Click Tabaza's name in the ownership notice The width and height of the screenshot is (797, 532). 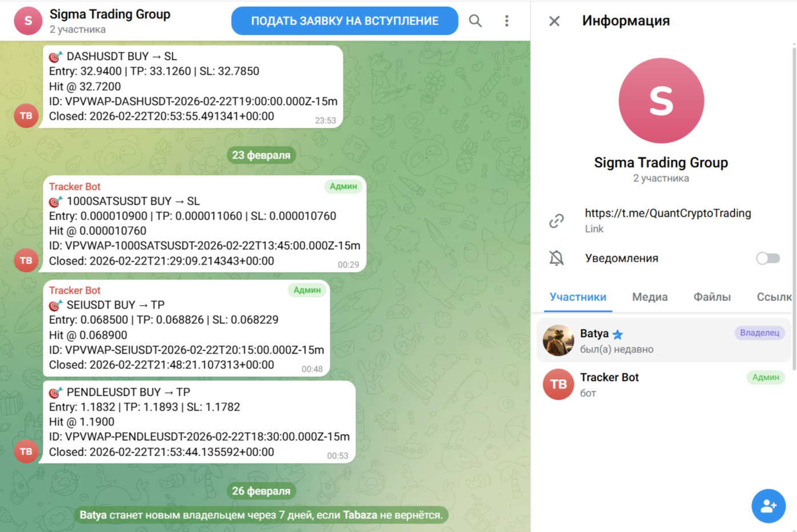(360, 515)
